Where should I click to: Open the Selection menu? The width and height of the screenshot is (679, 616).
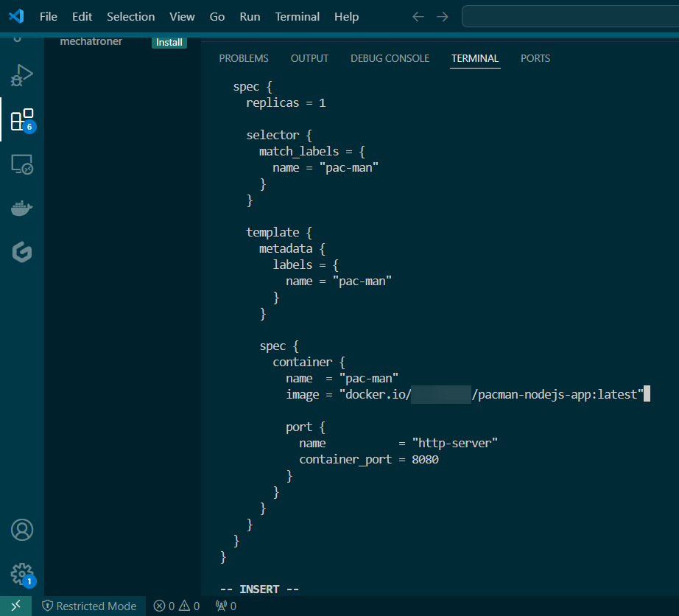tap(130, 16)
